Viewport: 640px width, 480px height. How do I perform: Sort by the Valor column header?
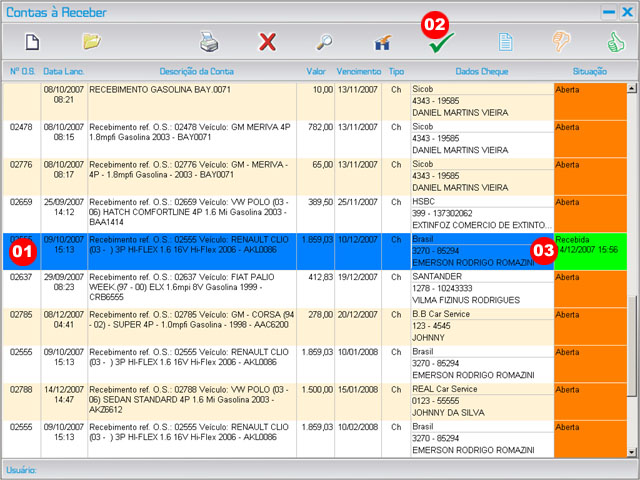317,72
